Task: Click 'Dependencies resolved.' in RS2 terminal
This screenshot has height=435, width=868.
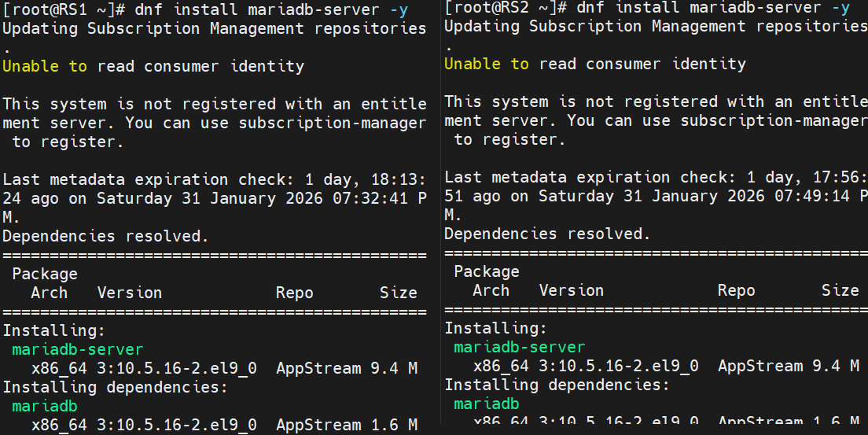Action: (x=547, y=234)
